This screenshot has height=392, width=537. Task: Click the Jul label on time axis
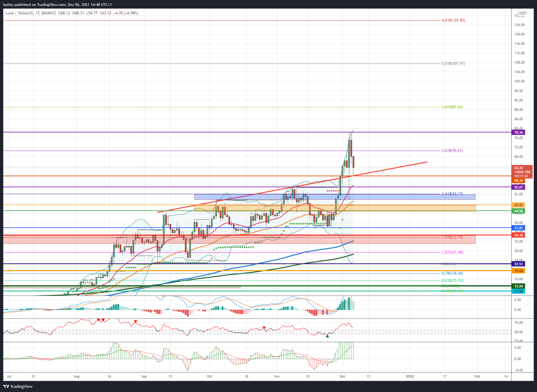[9, 376]
